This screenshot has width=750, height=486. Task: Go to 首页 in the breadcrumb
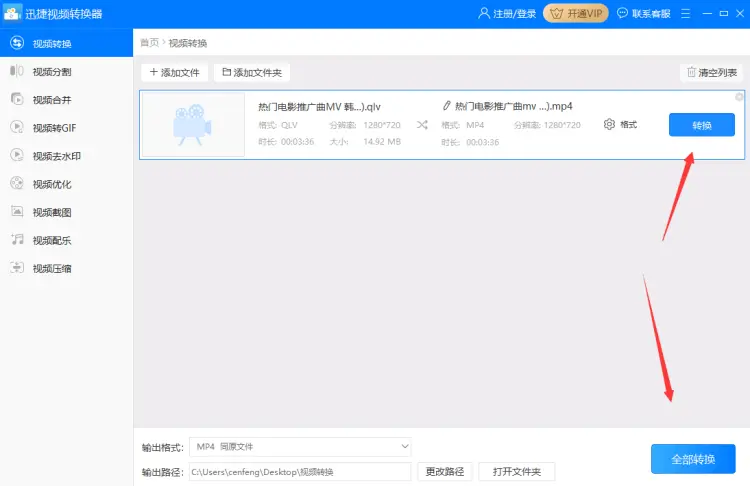click(x=149, y=43)
